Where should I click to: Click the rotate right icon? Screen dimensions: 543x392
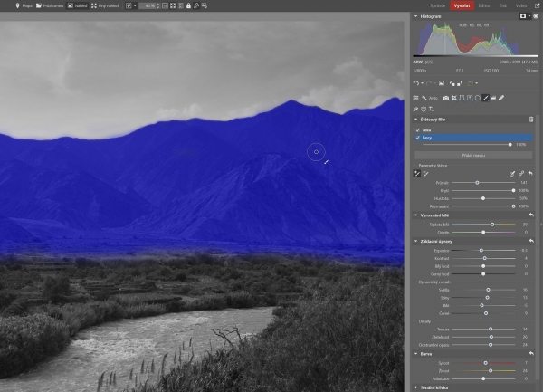(x=460, y=83)
